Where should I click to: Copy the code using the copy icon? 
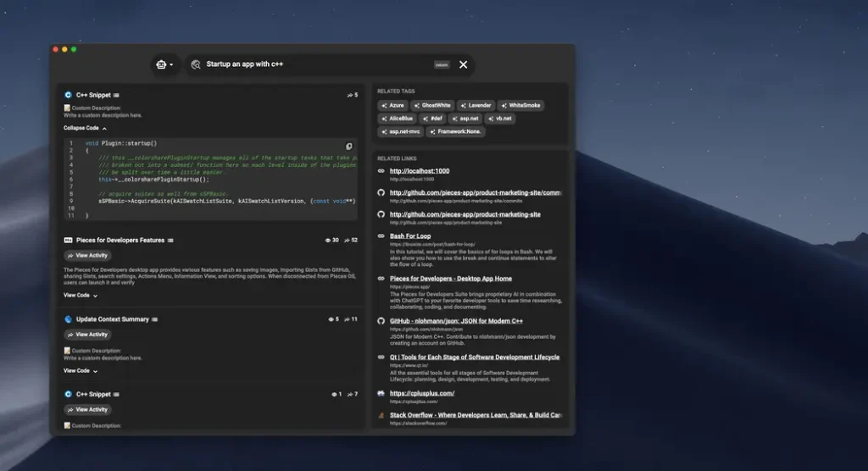348,147
